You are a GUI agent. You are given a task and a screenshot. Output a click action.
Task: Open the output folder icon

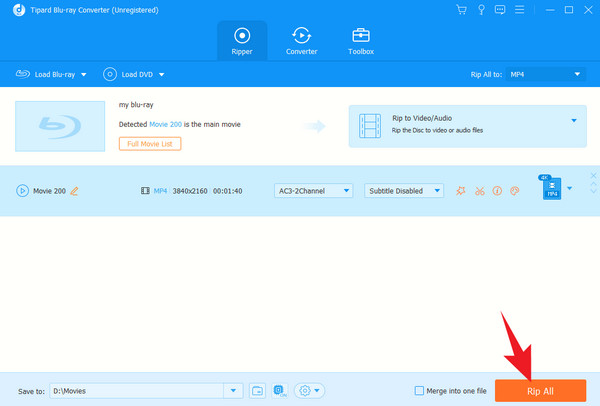(x=258, y=391)
